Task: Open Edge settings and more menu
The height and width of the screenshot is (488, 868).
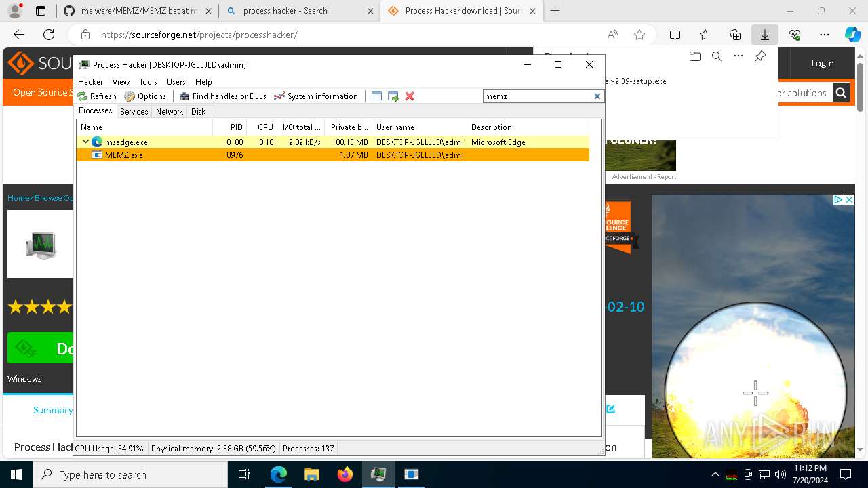Action: (x=825, y=35)
